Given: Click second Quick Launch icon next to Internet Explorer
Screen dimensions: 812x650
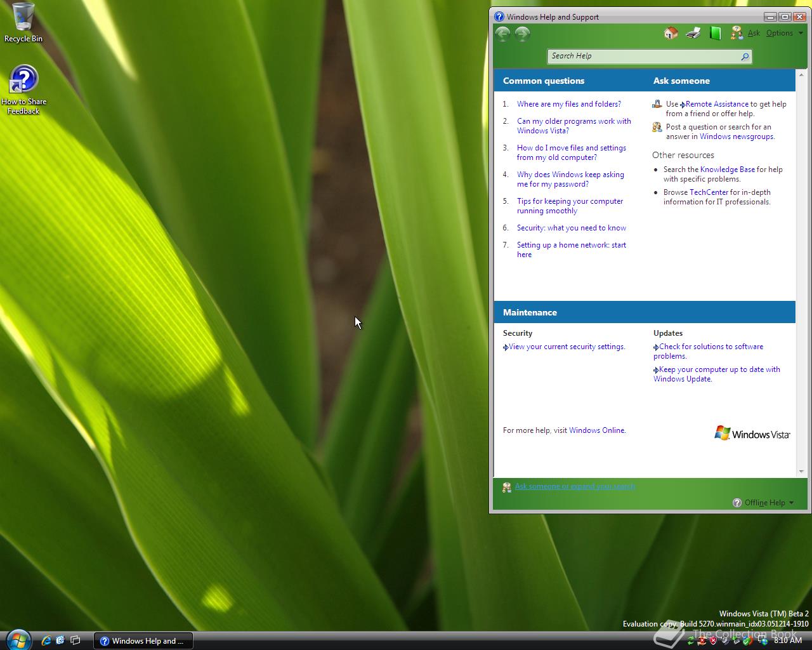Looking at the screenshot, I should (60, 640).
